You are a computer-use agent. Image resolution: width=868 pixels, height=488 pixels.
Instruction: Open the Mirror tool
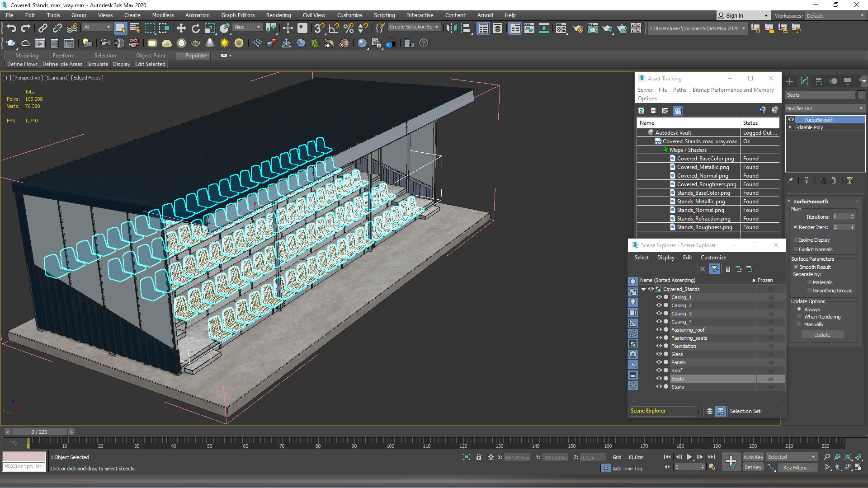451,28
